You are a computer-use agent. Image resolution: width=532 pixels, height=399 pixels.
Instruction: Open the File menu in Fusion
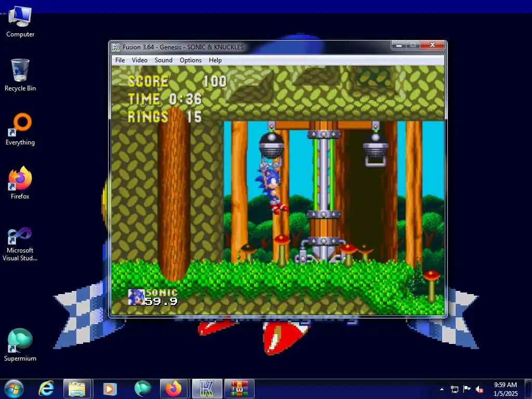(x=120, y=60)
